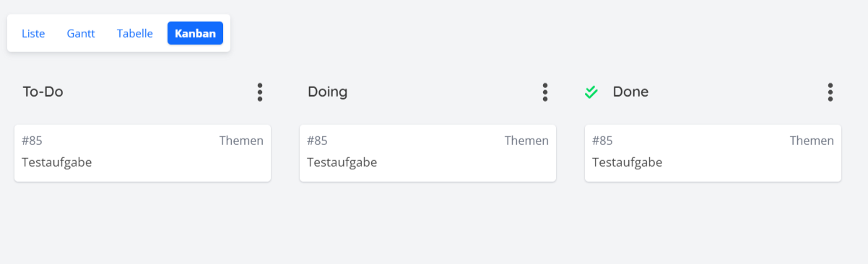The height and width of the screenshot is (264, 868).
Task: Click the To-Do column heading
Action: pyautogui.click(x=43, y=92)
